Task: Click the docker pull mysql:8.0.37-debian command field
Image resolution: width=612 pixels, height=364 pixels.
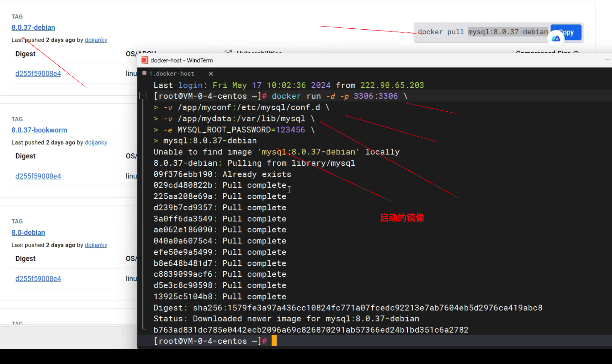Action: point(482,32)
